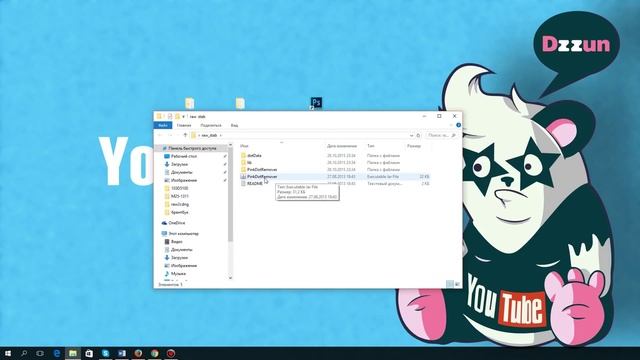
Task: Open the Поделиться ribbon tab
Action: (211, 125)
